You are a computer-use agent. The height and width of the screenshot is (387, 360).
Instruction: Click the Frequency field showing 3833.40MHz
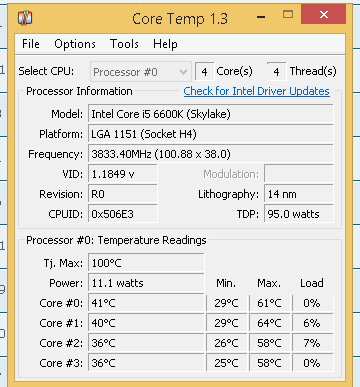coord(210,154)
